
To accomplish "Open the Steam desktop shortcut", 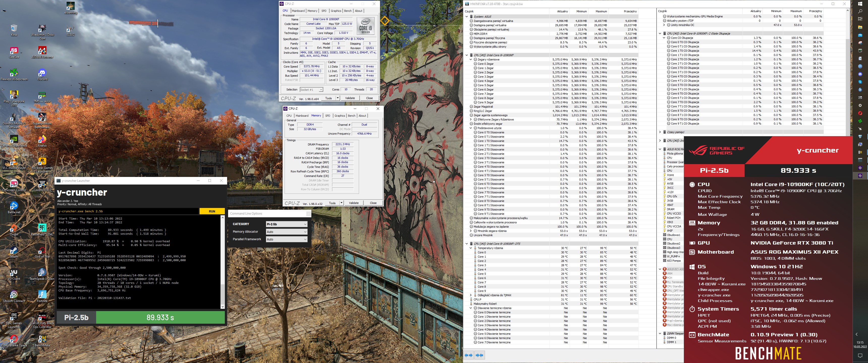I will [x=14, y=252].
